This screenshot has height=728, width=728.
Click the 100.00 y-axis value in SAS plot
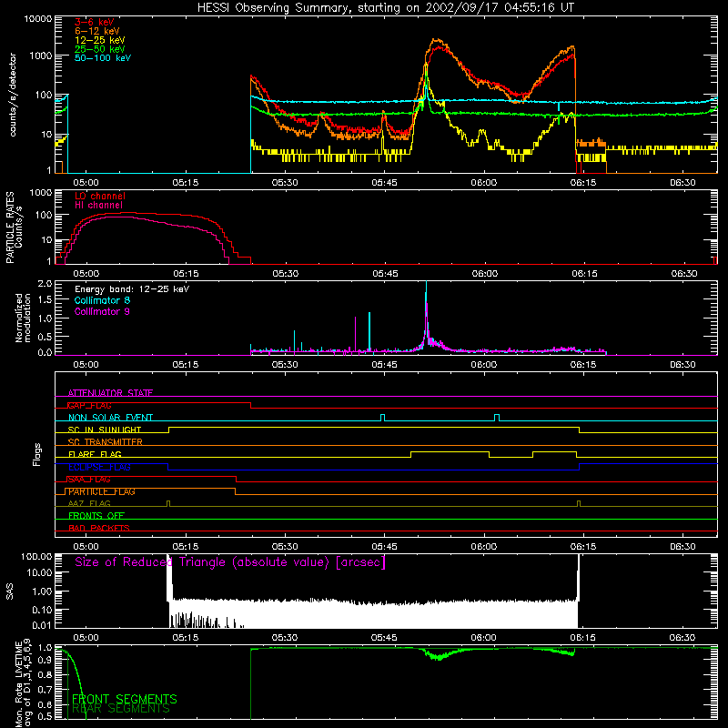(x=36, y=557)
